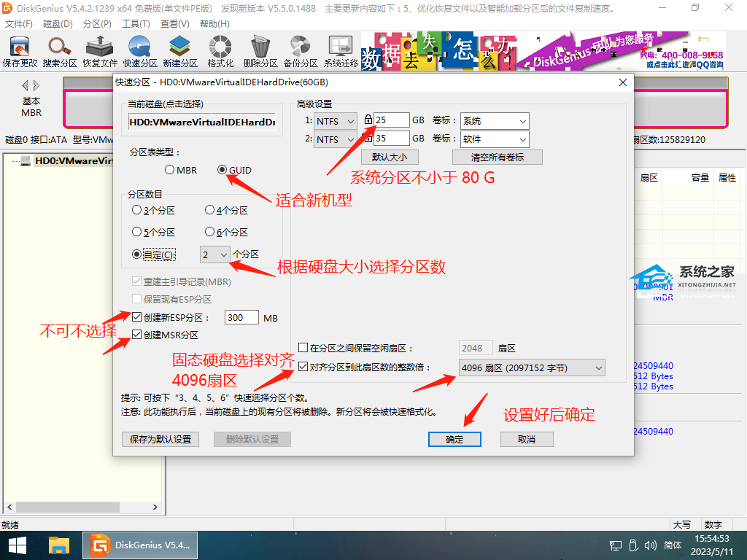Screen dimensions: 747x560
Task: Click the ESP size field showing 300
Action: [241, 318]
